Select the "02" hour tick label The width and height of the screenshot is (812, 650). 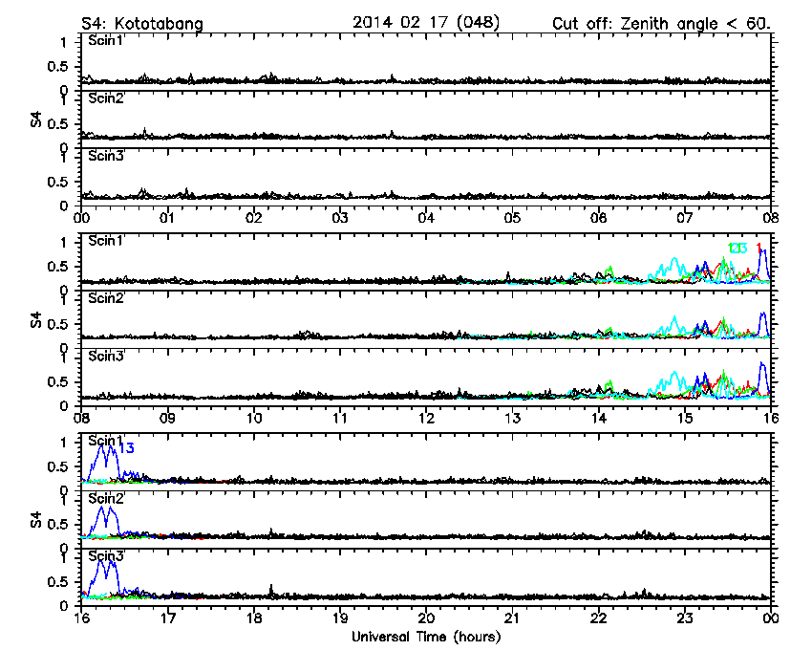tap(254, 218)
